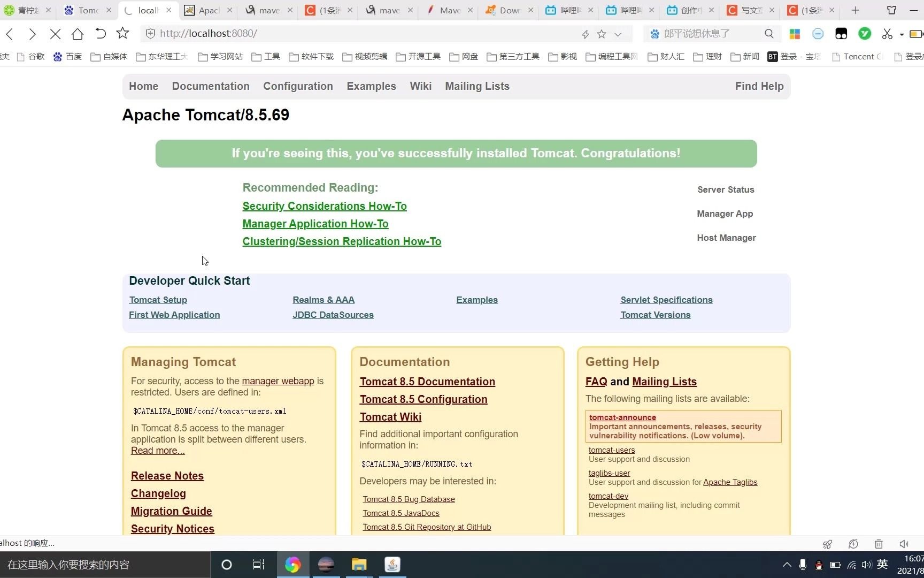Open File Explorer from the taskbar

coord(359,565)
